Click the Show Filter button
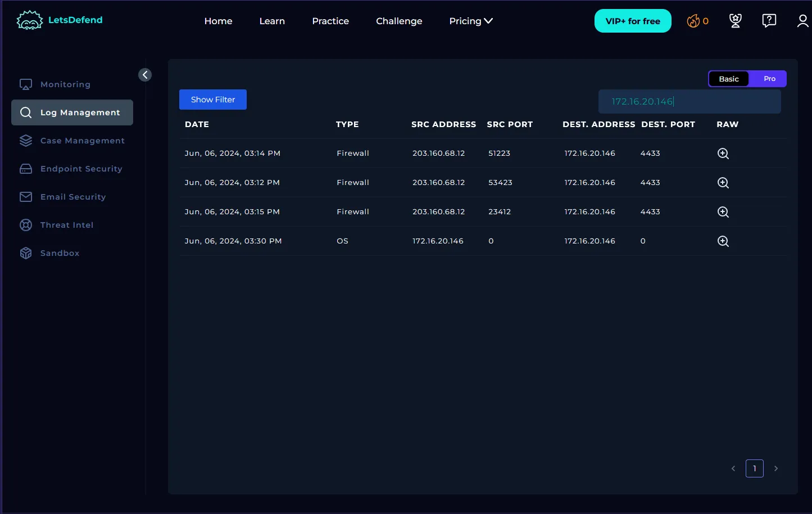Viewport: 812px width, 514px height. click(x=213, y=100)
